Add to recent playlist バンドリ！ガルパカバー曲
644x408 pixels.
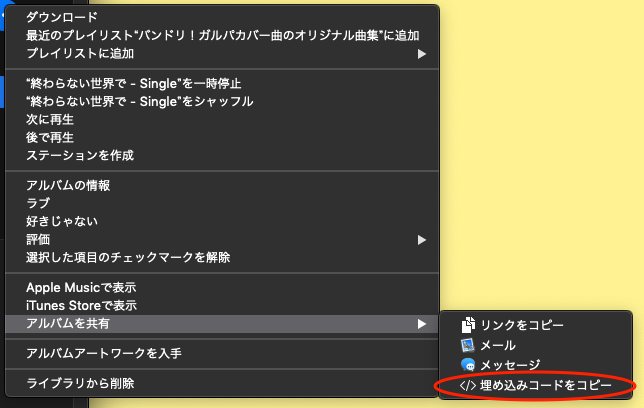(x=222, y=35)
